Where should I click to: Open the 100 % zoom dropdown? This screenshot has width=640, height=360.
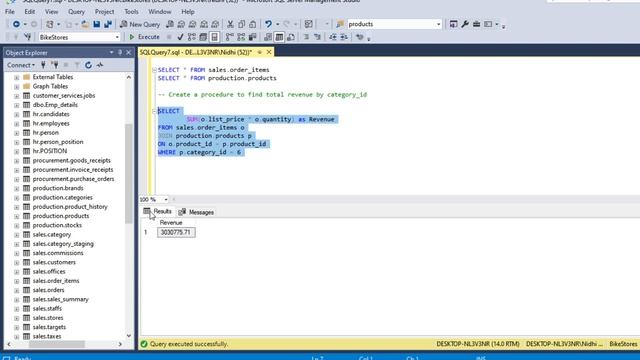point(166,200)
